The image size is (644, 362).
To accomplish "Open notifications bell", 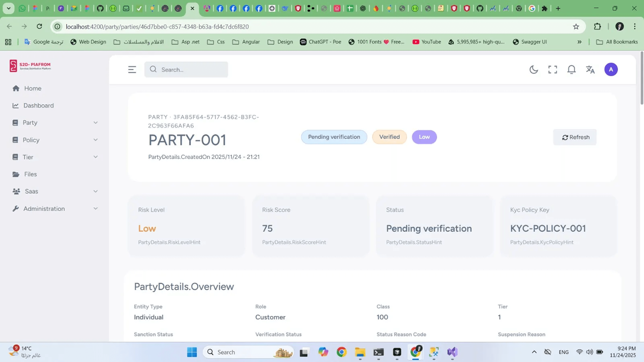I will tap(571, 69).
